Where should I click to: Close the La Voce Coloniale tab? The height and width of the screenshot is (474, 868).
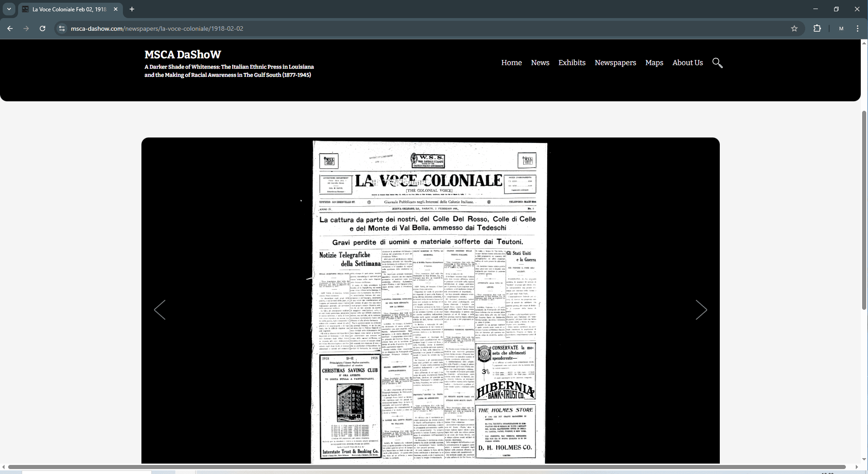click(116, 9)
